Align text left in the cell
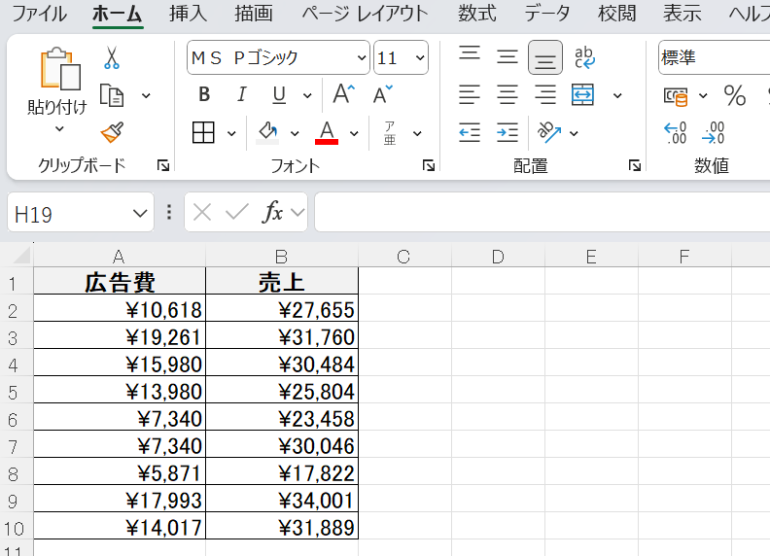Viewport: 770px width, 556px height. pos(469,95)
